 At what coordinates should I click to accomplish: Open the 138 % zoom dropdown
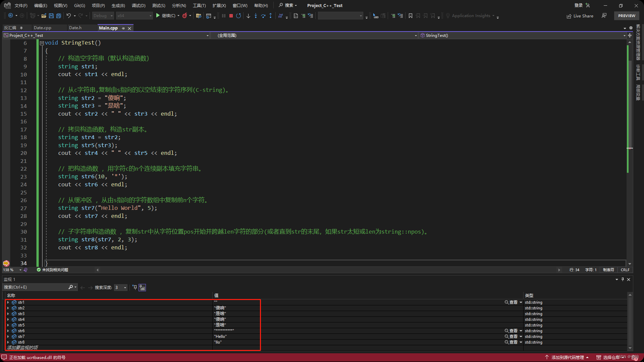(x=12, y=270)
